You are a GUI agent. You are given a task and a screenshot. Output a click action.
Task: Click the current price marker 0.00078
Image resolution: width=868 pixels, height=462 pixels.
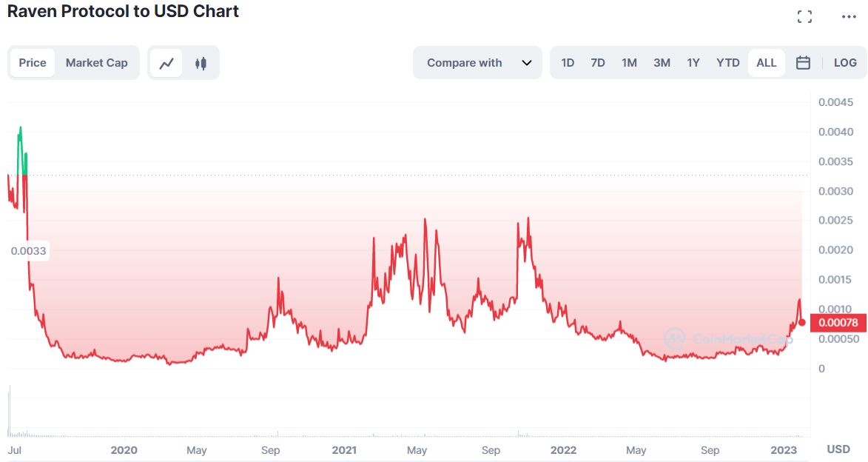coord(838,323)
